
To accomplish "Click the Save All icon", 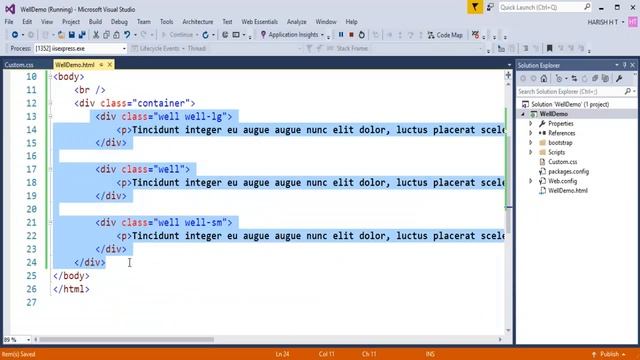I will 82,35.
